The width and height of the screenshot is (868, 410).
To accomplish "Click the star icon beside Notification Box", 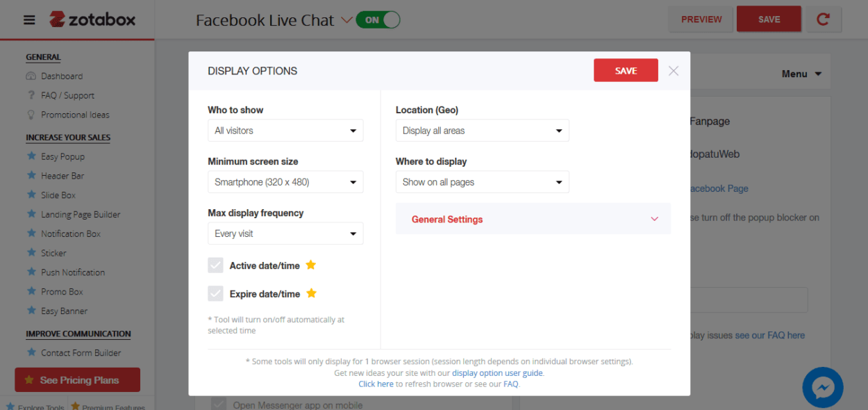I will [x=31, y=233].
